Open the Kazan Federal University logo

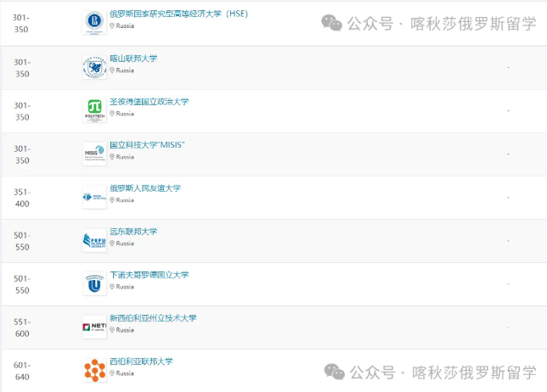coord(94,67)
